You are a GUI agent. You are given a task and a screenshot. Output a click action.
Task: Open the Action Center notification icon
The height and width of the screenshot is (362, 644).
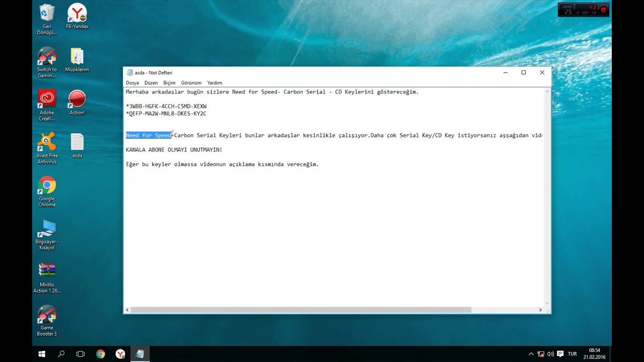[560, 354]
